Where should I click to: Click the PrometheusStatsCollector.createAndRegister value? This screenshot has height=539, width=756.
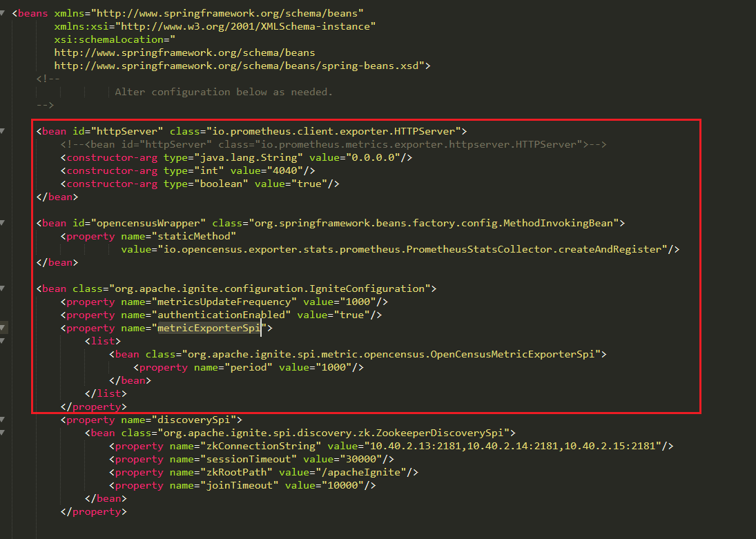tap(414, 249)
